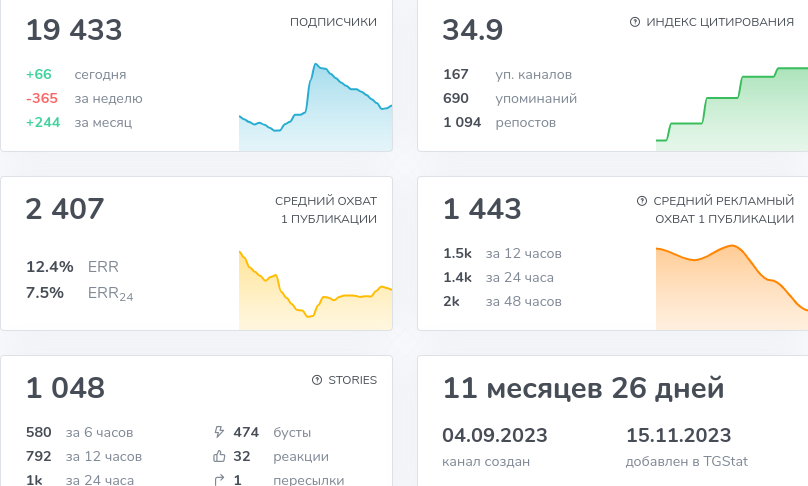The height and width of the screenshot is (486, 808).
Task: Click the СРЕДНИЙ РЕКЛАМНЫЙ ОХВАТ 1 ПУБЛИКАЦИИ title
Action: 723,210
